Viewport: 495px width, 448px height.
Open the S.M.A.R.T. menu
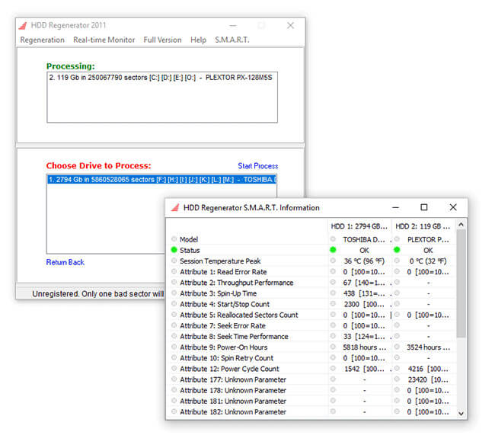click(x=232, y=40)
